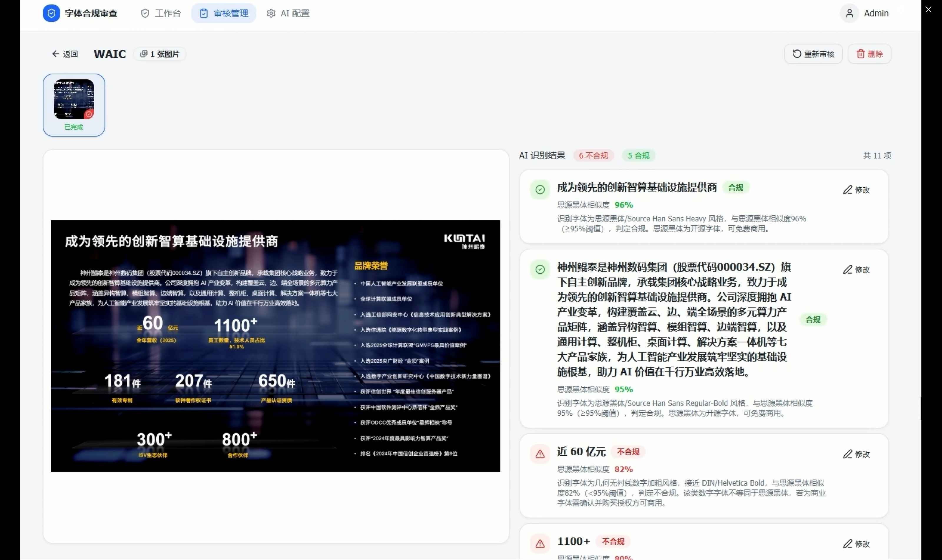Click the 1 张图片 badge
This screenshot has height=560, width=942.
tap(160, 54)
